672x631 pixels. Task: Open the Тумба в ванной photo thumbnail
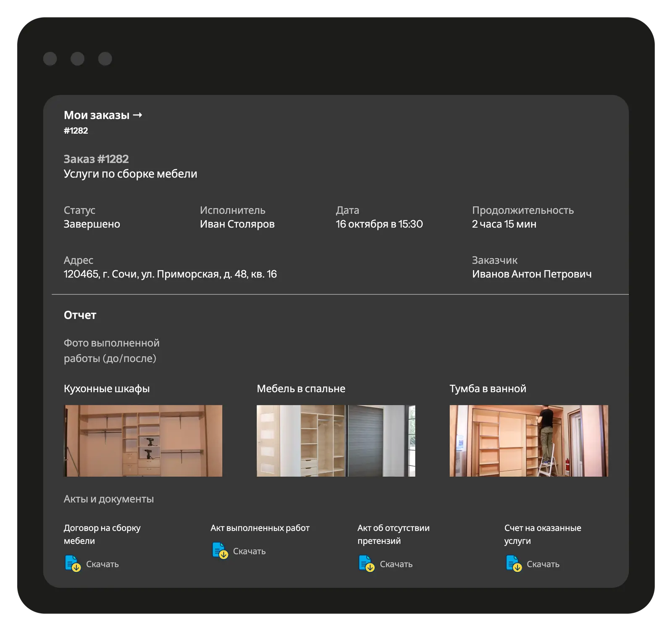pos(528,441)
